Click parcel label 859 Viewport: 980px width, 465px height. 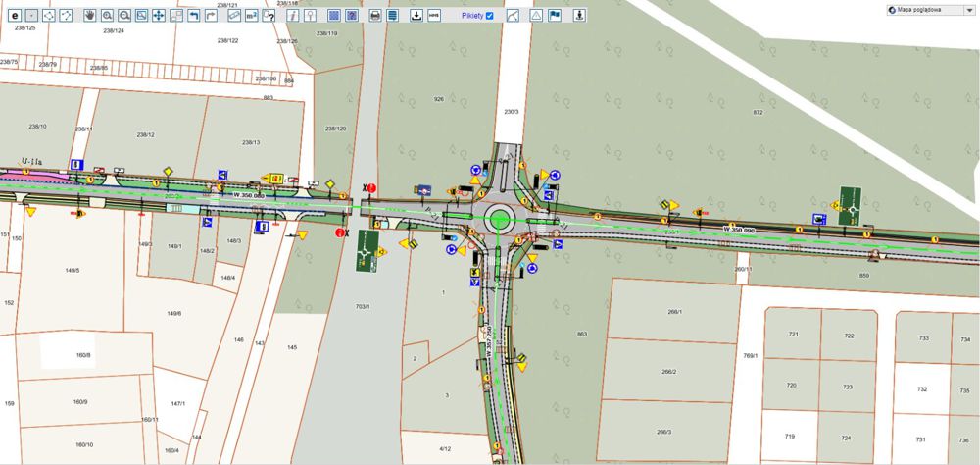pyautogui.click(x=864, y=276)
